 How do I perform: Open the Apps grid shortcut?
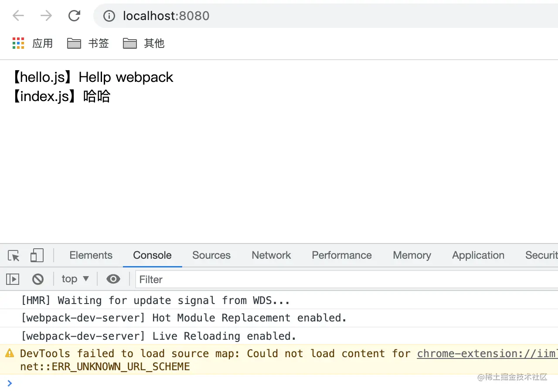tap(18, 43)
